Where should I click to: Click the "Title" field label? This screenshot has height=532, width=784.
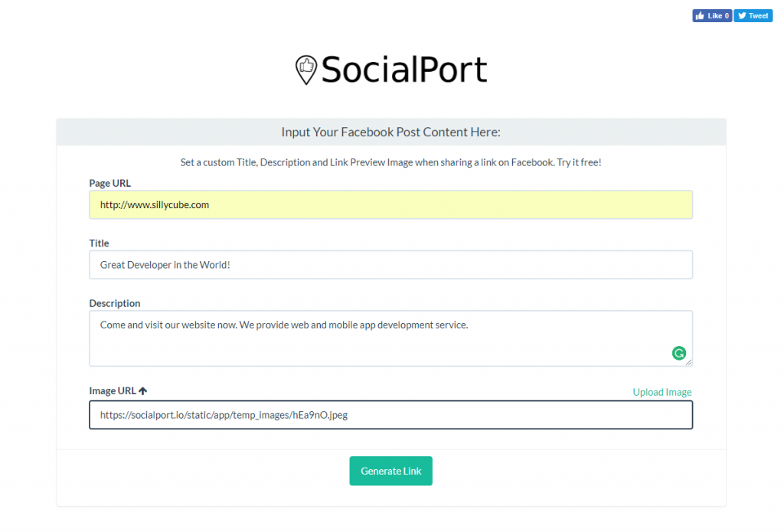pyautogui.click(x=100, y=243)
